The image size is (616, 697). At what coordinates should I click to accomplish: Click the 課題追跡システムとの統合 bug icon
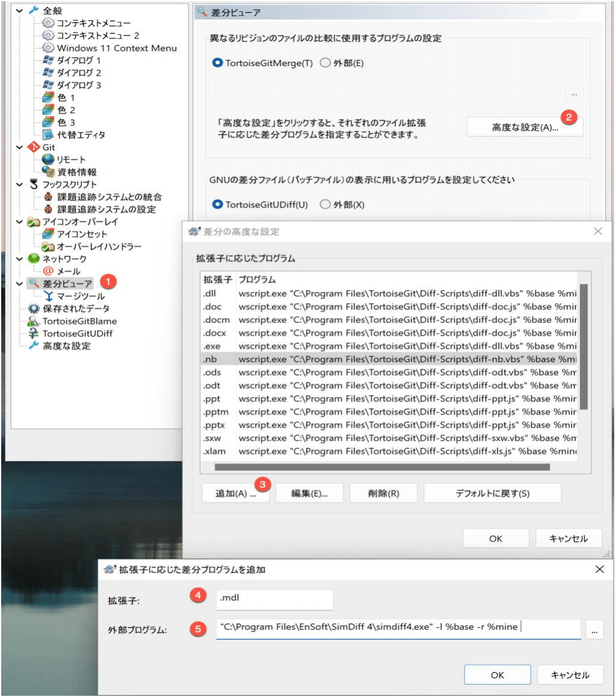(x=48, y=197)
